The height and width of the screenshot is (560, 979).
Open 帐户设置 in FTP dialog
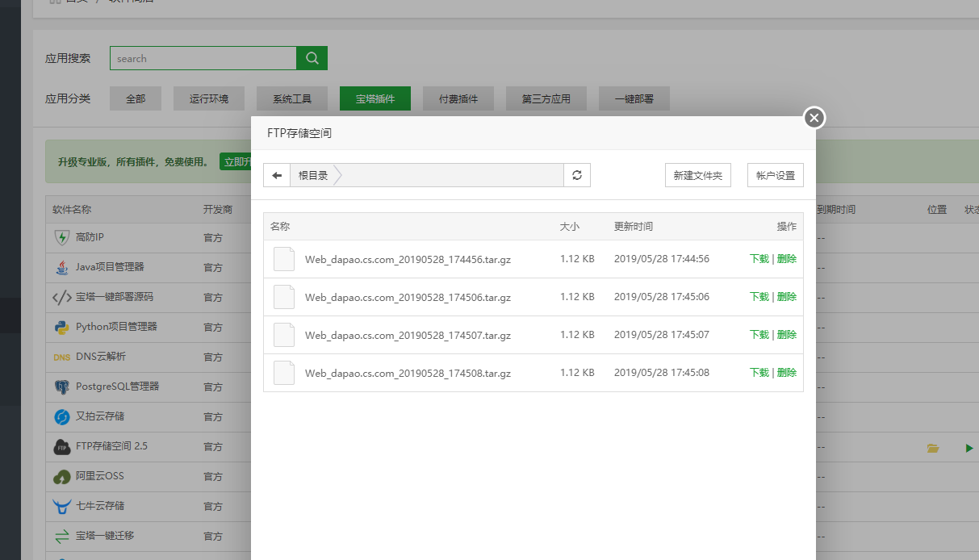coord(776,175)
